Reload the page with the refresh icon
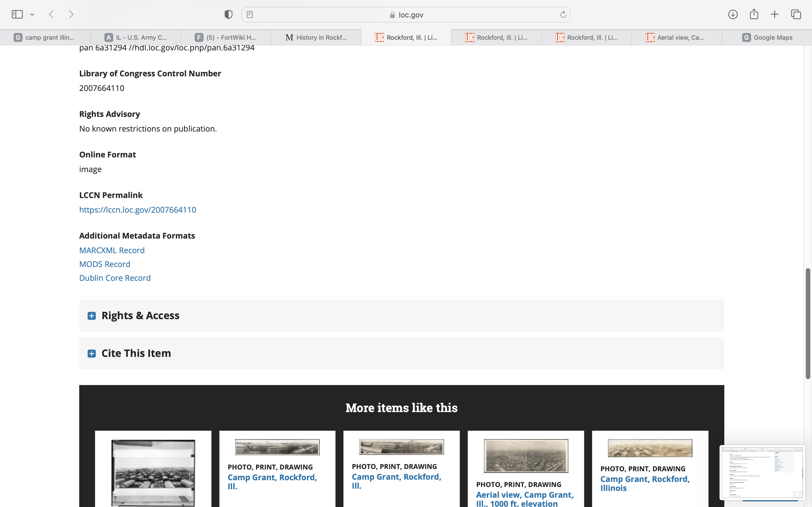Viewport: 812px width, 507px height. pos(563,14)
